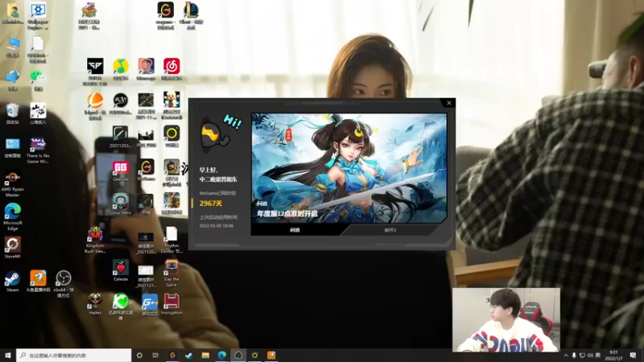Open the Slay the Spire shortcut
Screen dimensions: 644x362
click(171, 273)
